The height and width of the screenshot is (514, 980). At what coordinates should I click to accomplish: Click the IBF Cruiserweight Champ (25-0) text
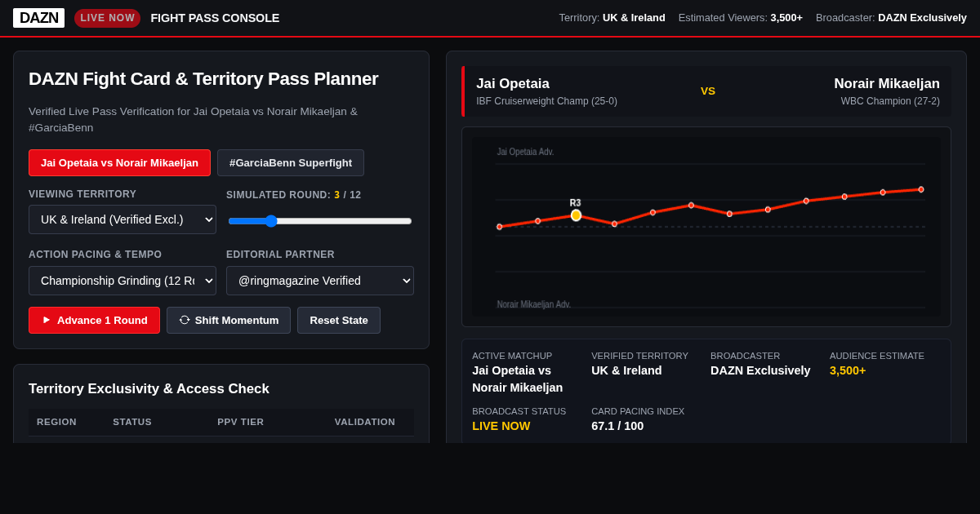(547, 101)
